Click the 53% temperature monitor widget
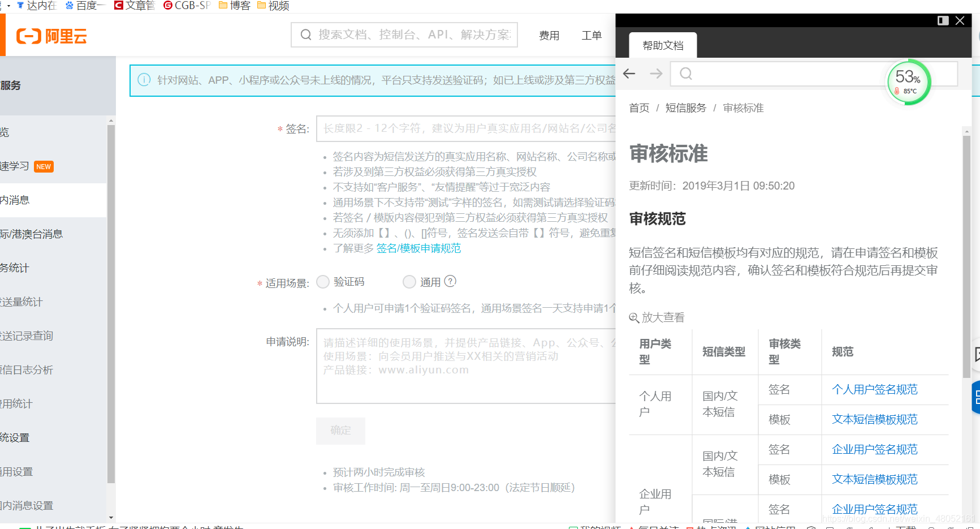This screenshot has height=529, width=980. point(909,82)
